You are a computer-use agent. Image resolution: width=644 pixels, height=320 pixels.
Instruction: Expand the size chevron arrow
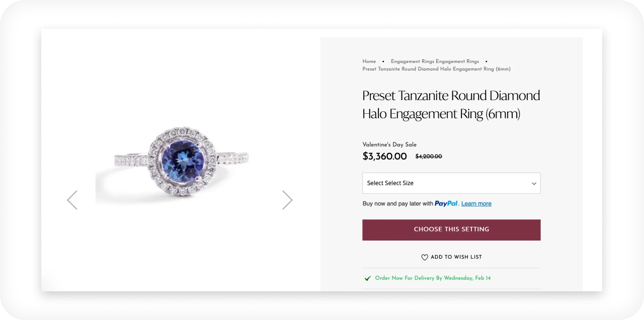(534, 184)
